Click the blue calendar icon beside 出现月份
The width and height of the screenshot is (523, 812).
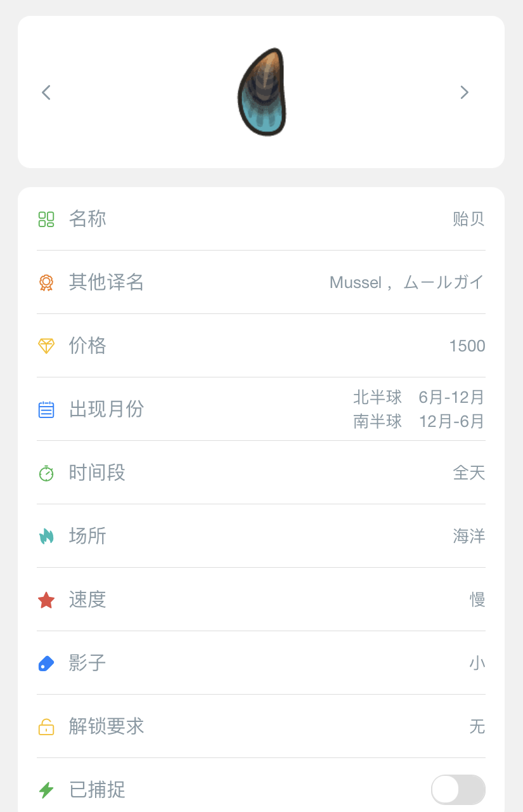click(x=46, y=409)
